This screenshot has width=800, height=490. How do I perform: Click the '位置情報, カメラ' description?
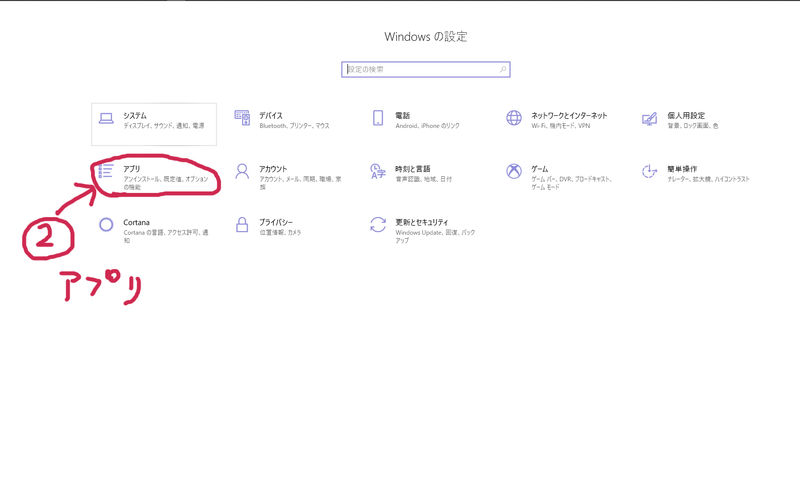pyautogui.click(x=280, y=232)
